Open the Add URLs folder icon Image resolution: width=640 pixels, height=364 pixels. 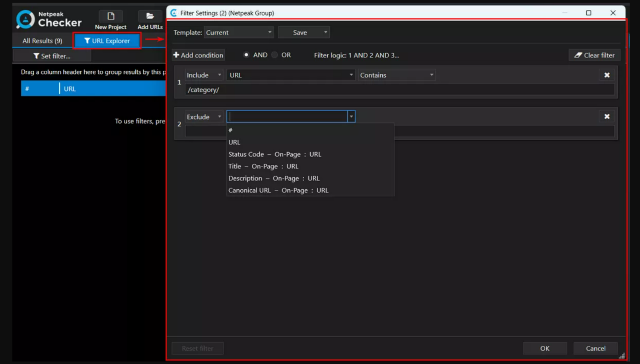pyautogui.click(x=150, y=16)
